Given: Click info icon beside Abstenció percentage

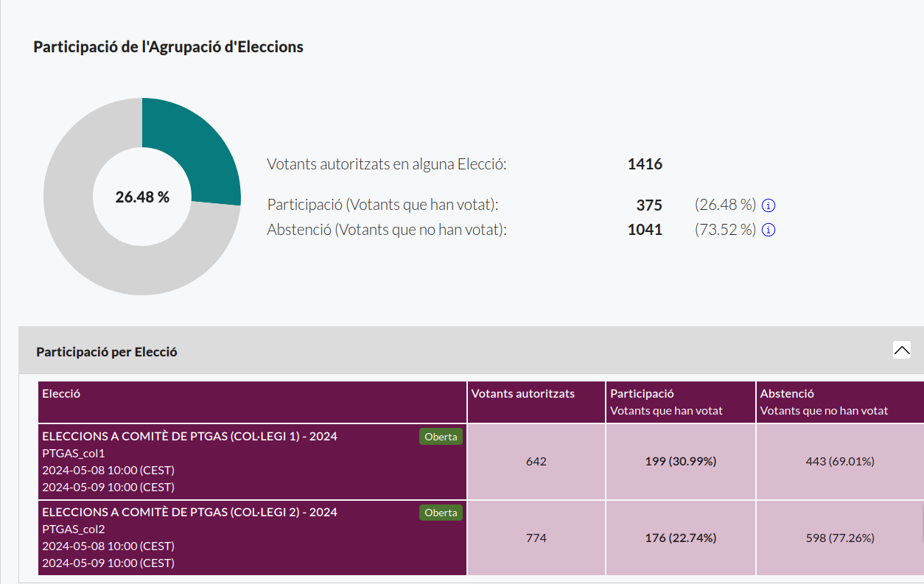Looking at the screenshot, I should 769,230.
